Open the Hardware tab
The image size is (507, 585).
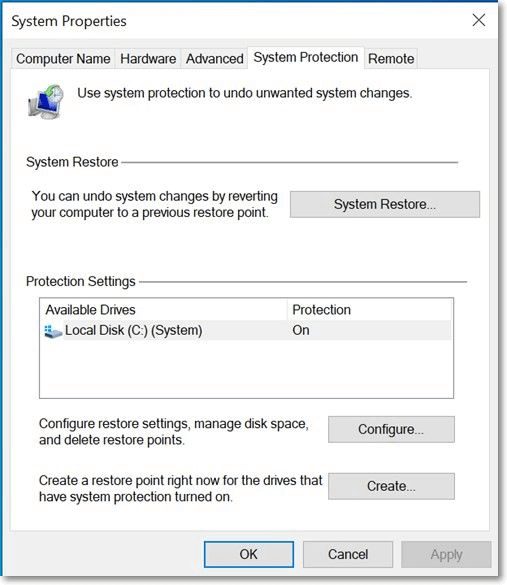point(148,59)
